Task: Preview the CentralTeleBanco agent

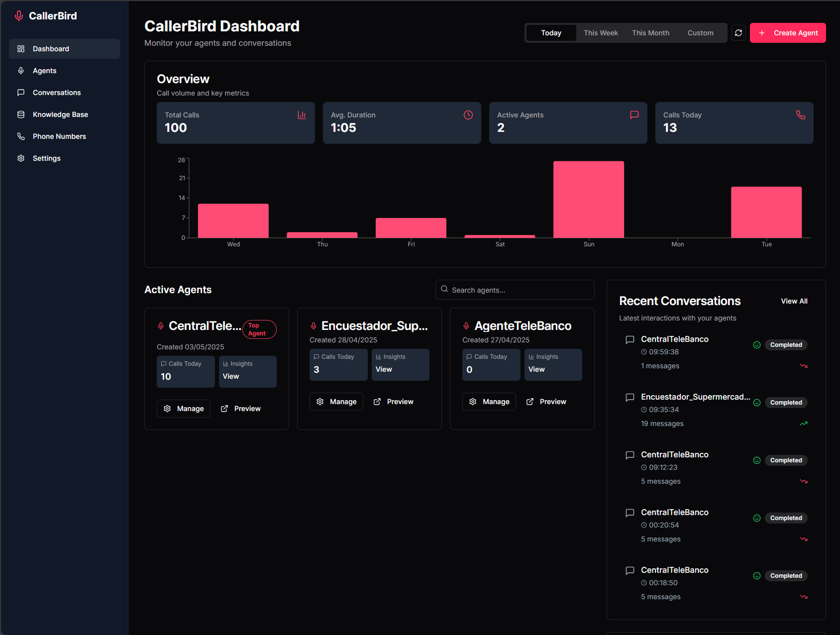Action: pyautogui.click(x=240, y=408)
